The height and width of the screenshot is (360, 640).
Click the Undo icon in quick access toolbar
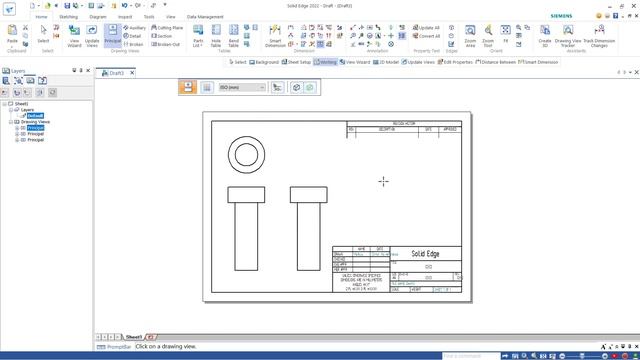(124, 6)
